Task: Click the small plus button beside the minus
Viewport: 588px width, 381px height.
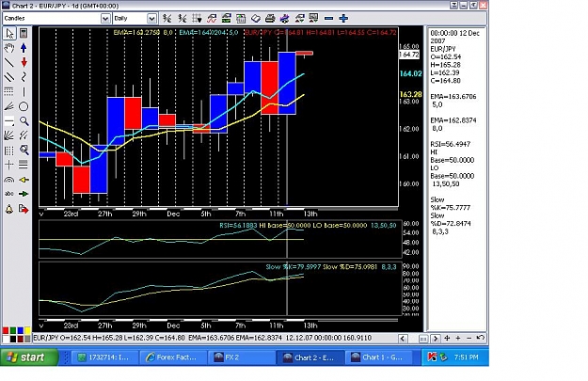Action: pyautogui.click(x=458, y=338)
